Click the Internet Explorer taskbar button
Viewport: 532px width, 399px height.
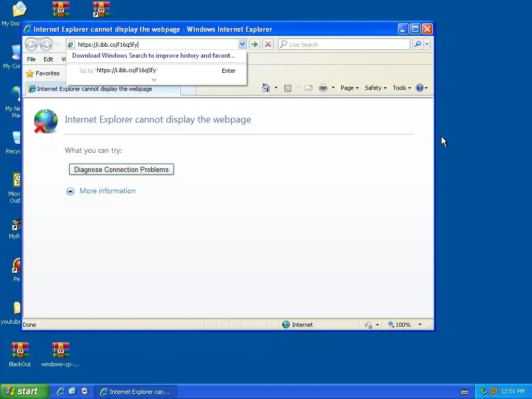click(136, 392)
